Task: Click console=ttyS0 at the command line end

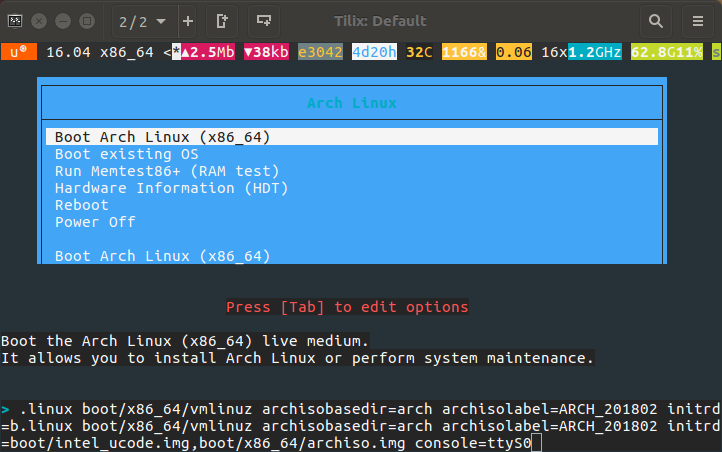Action: (x=473, y=443)
